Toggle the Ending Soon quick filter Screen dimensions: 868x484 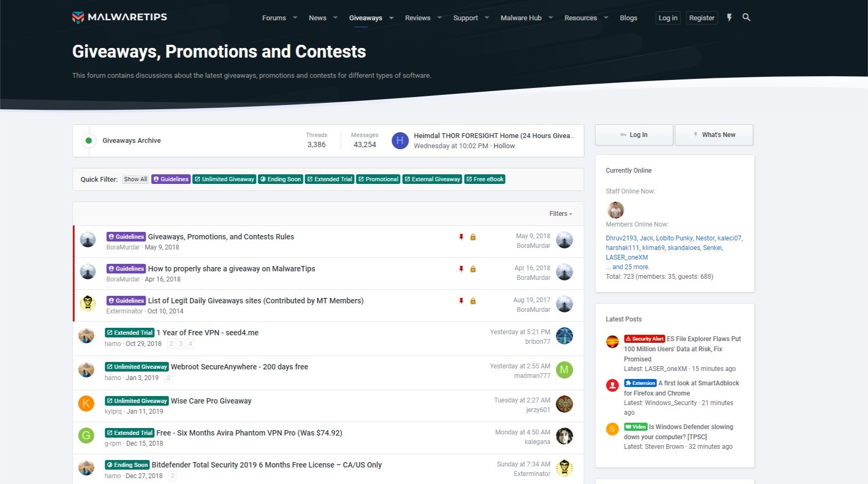(x=280, y=180)
